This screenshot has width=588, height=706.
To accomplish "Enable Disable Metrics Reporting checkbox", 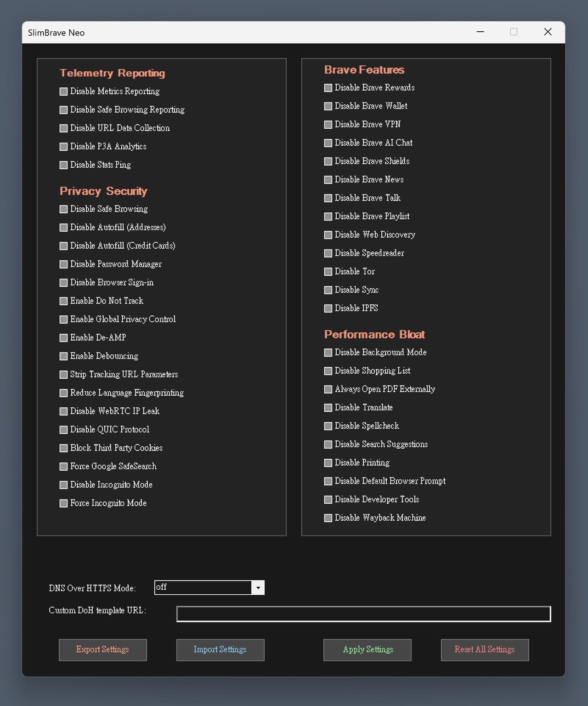I will click(64, 91).
